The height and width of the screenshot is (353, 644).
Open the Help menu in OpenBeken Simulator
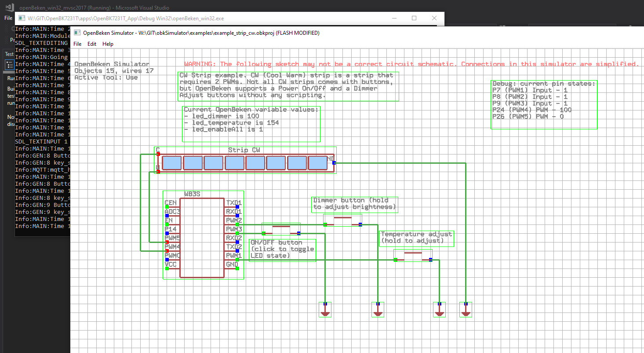click(108, 44)
